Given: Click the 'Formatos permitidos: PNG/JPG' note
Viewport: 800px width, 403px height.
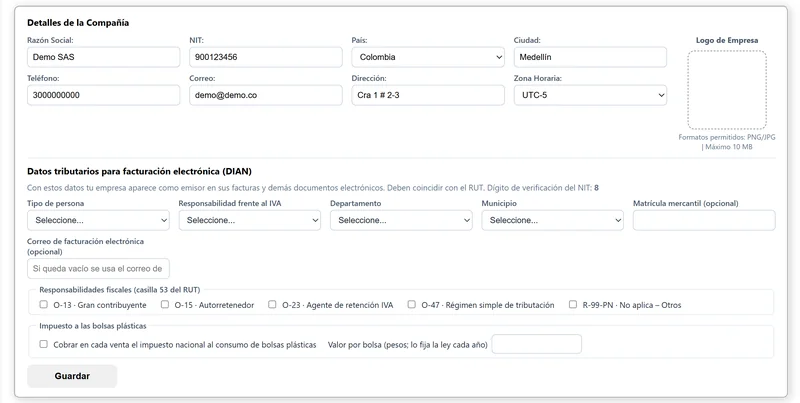Looking at the screenshot, I should pos(727,142).
